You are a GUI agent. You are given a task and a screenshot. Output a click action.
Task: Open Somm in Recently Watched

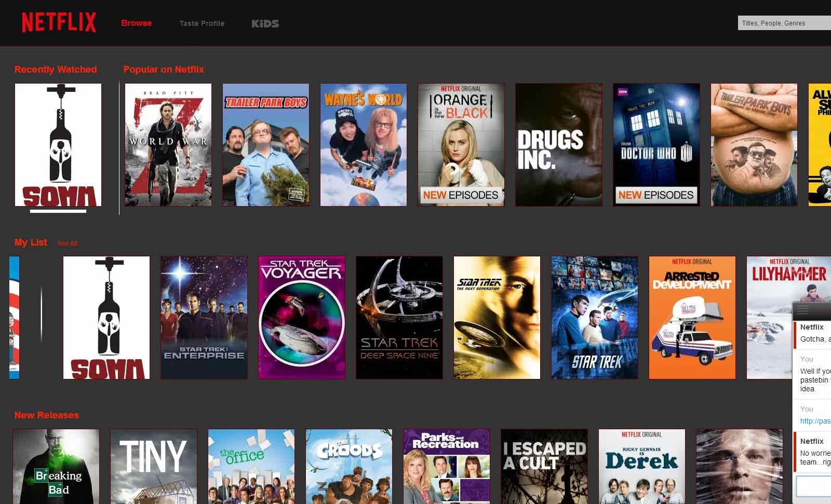click(58, 145)
